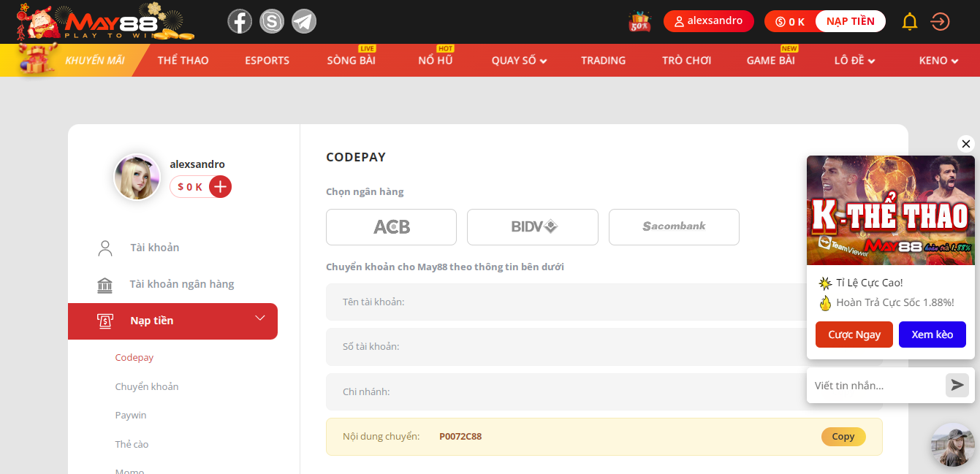Click the logout icon
This screenshot has width=980, height=474.
940,21
